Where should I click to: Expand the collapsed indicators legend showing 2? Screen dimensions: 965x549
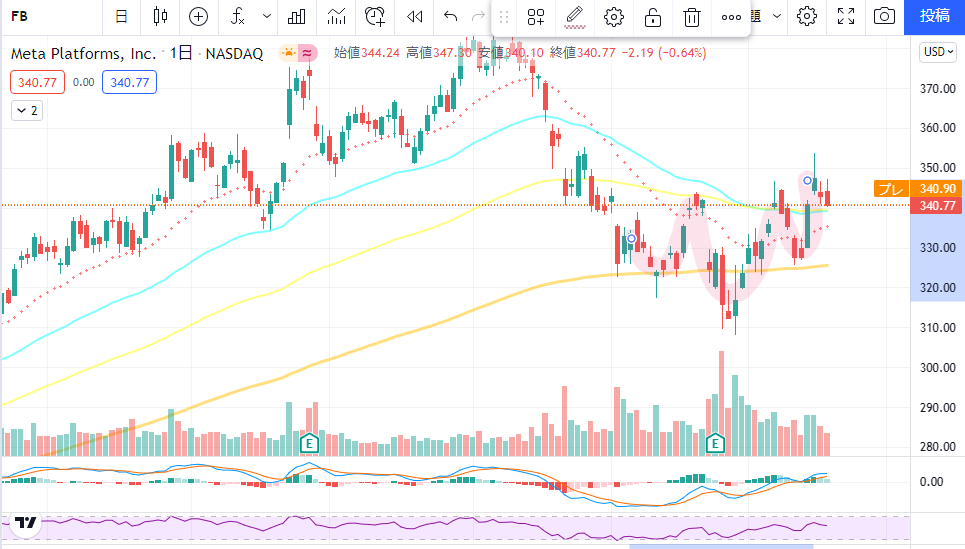27,111
